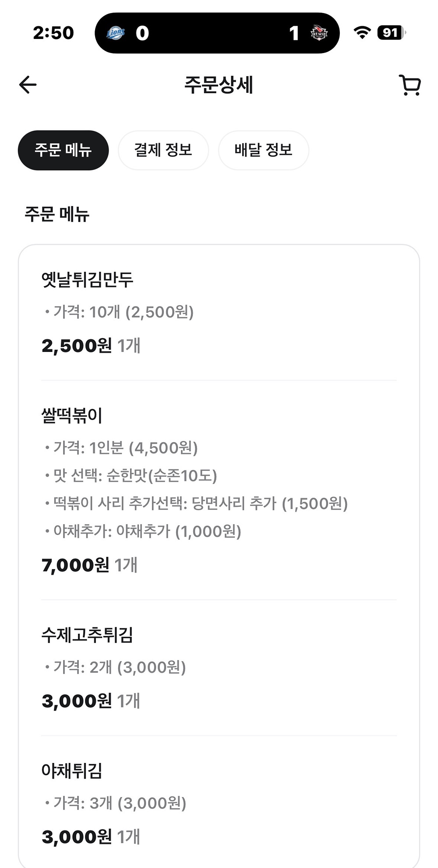Tap the 수제고추튀김 menu item
The width and height of the screenshot is (438, 868).
[x=87, y=635]
